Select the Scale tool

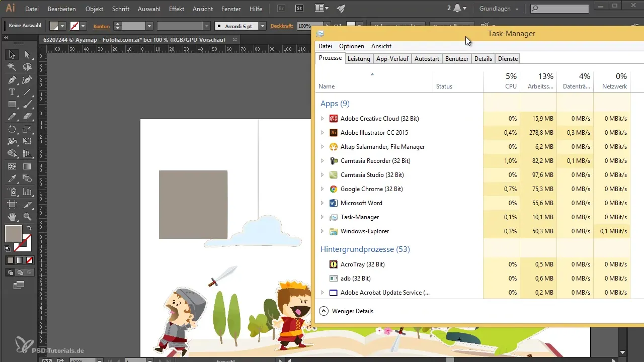[27, 129]
